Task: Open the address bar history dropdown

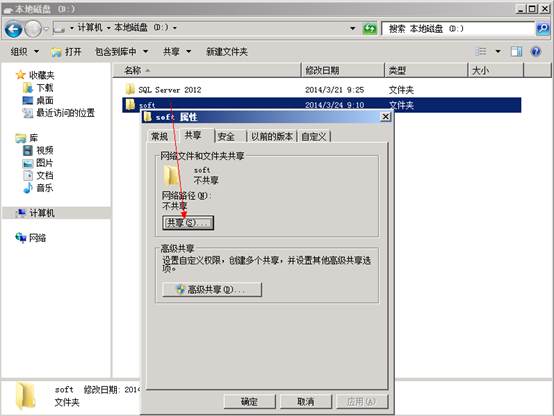Action: [x=353, y=28]
